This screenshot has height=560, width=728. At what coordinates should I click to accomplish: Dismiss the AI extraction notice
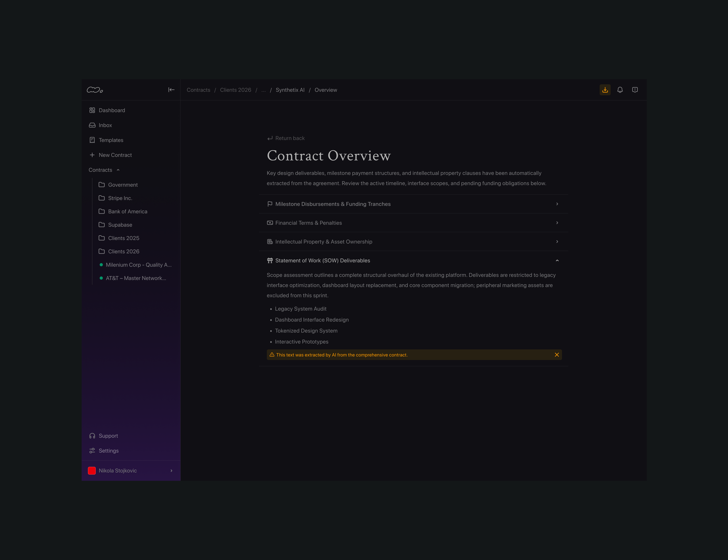(557, 355)
